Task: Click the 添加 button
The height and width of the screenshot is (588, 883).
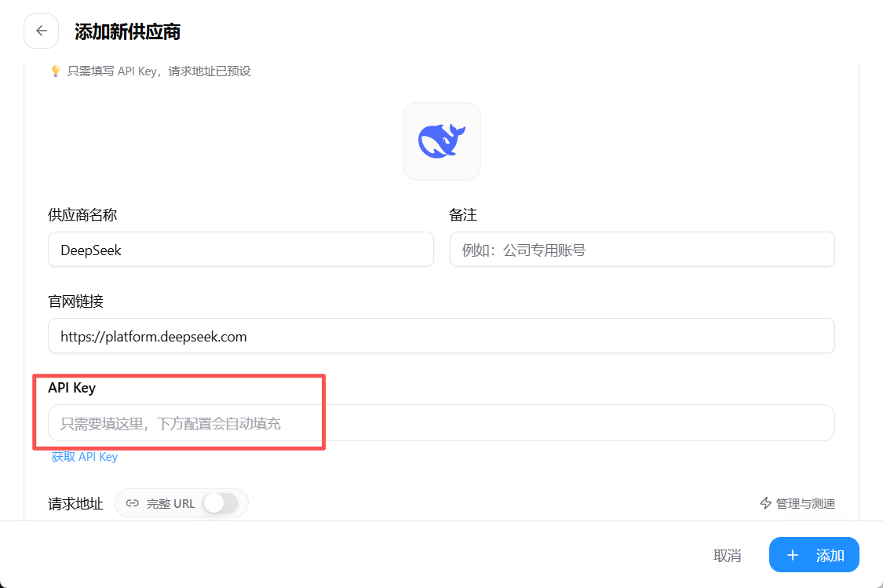Action: pos(814,555)
